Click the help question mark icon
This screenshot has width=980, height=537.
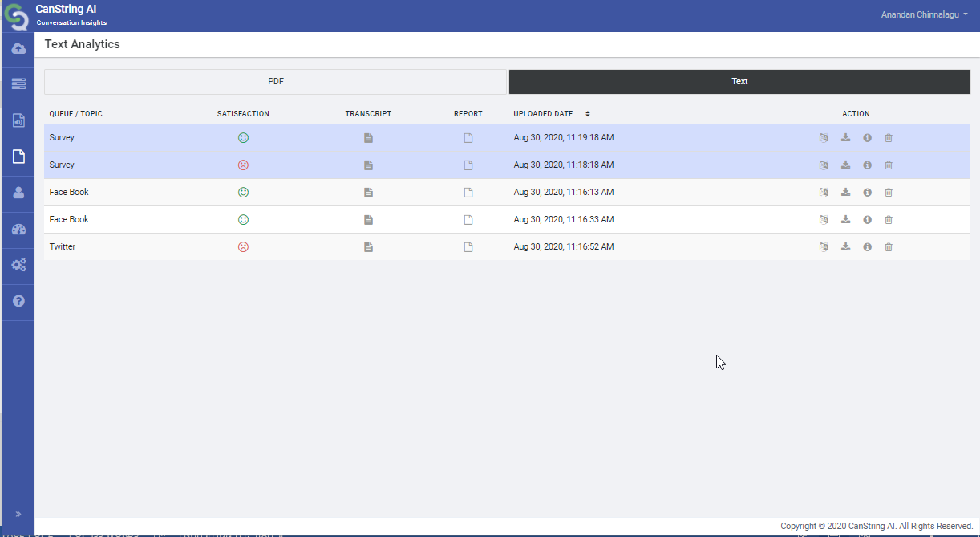(x=18, y=301)
